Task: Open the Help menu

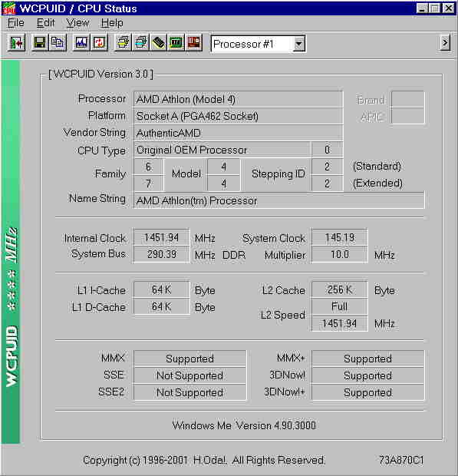Action: [x=112, y=23]
